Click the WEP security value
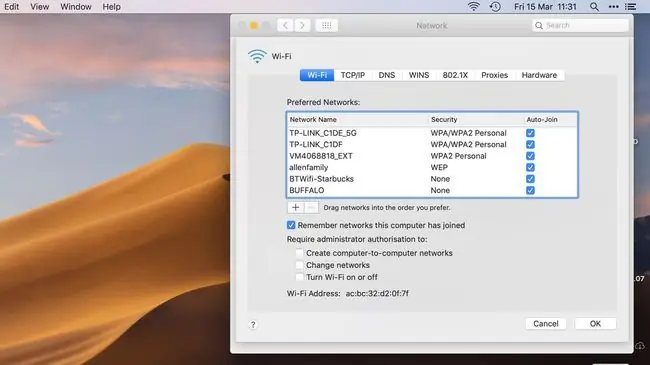650x365 pixels. pyautogui.click(x=439, y=168)
